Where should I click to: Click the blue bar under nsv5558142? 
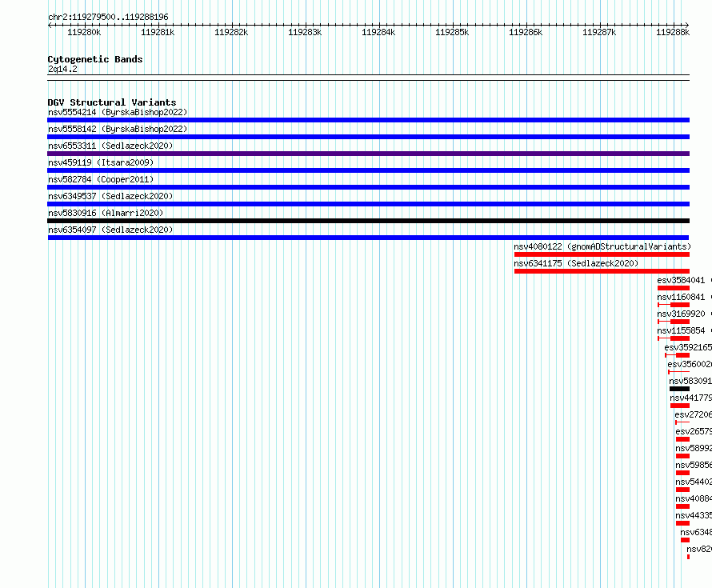pos(368,137)
